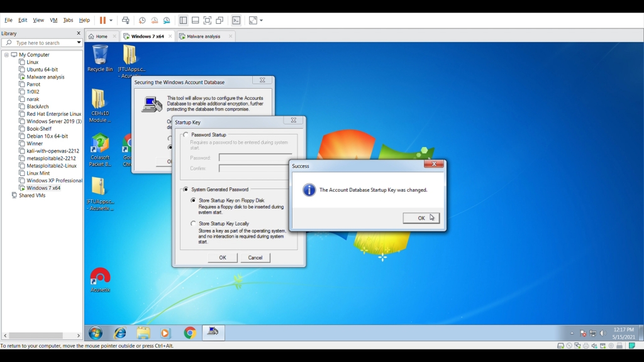Take a snapshot of this virtual machine
The image size is (644, 362).
pos(142,20)
